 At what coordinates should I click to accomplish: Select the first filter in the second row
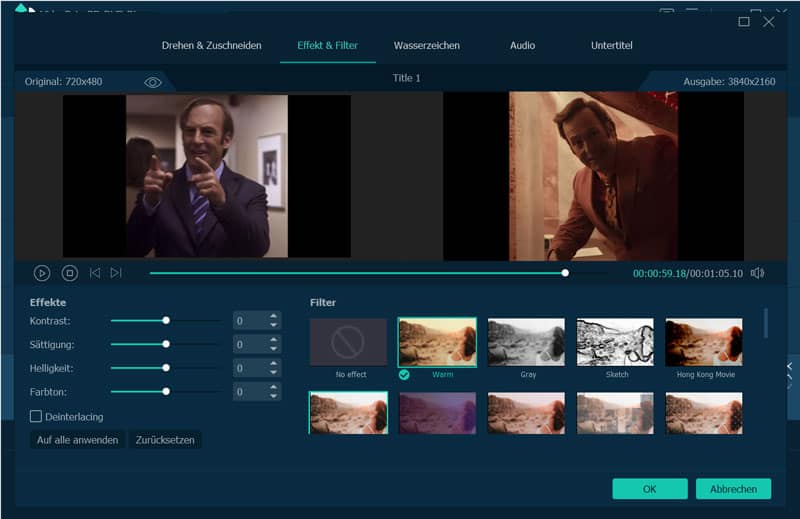(x=348, y=413)
